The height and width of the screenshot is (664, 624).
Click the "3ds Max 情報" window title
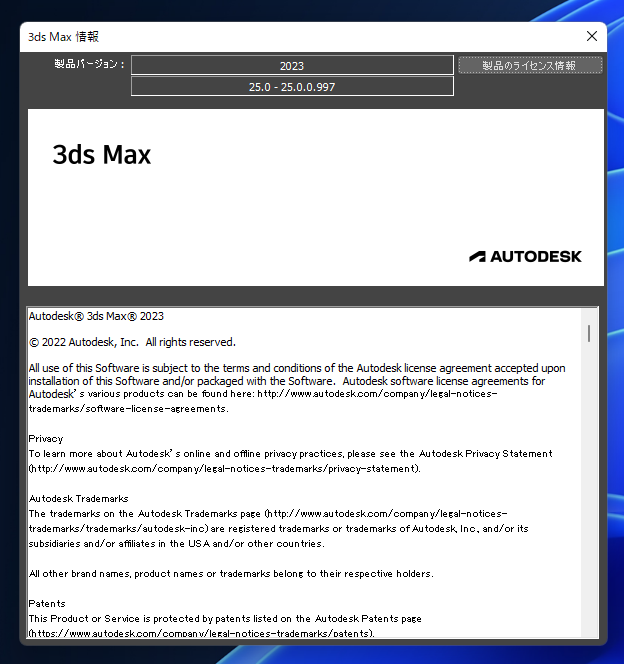point(64,37)
